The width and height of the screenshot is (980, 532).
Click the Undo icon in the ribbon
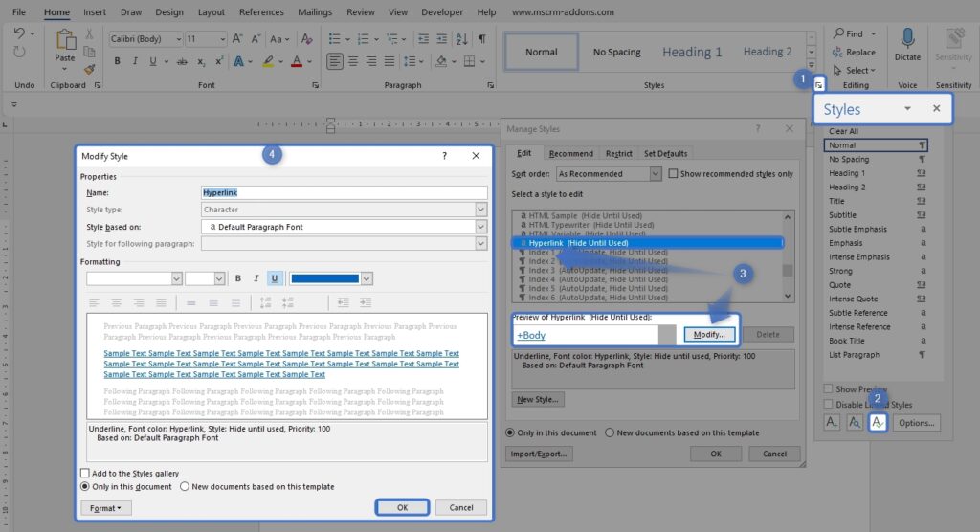pyautogui.click(x=19, y=33)
